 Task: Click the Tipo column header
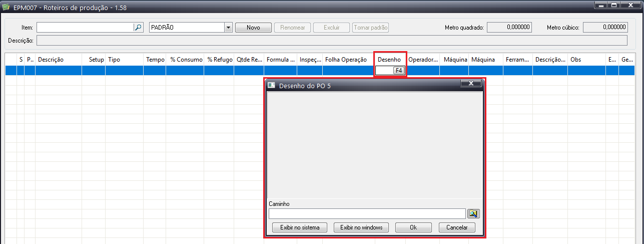(x=124, y=60)
